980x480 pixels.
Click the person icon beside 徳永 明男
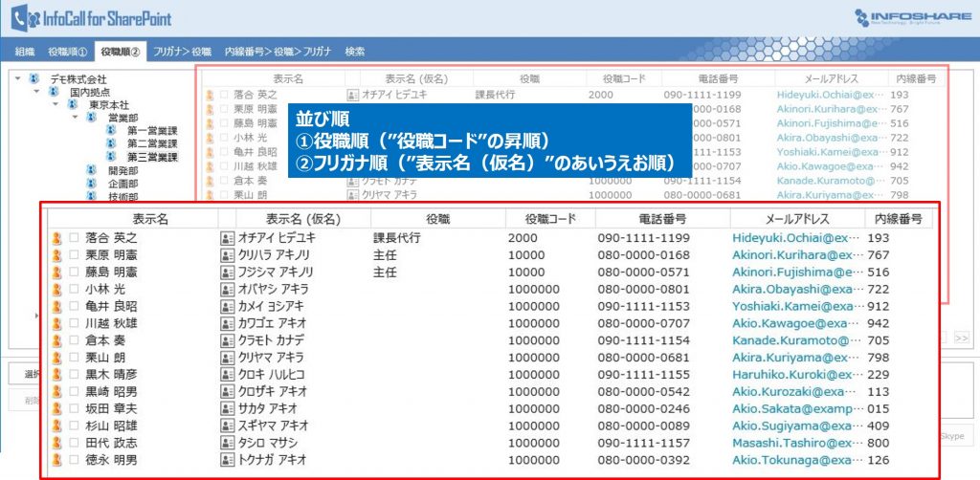click(56, 460)
